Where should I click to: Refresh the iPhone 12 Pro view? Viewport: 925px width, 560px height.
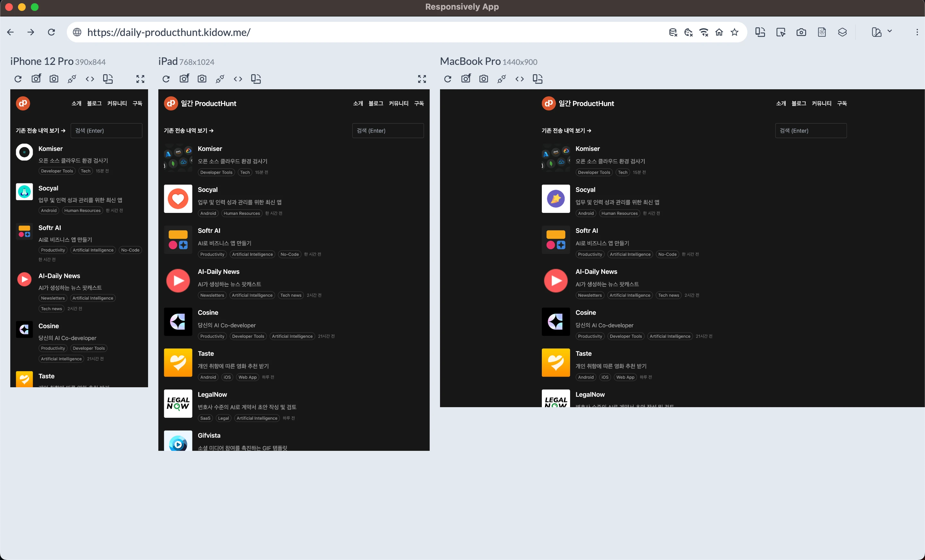point(18,79)
